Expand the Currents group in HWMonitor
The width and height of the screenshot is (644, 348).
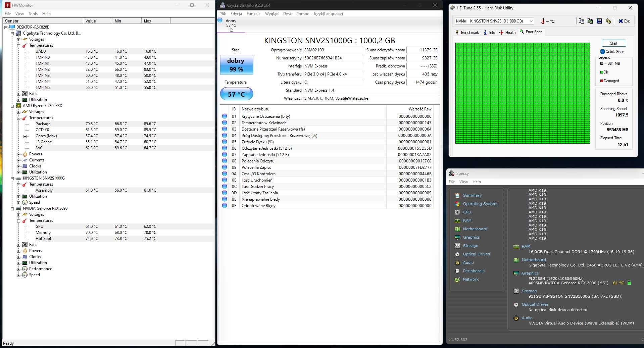(x=19, y=160)
